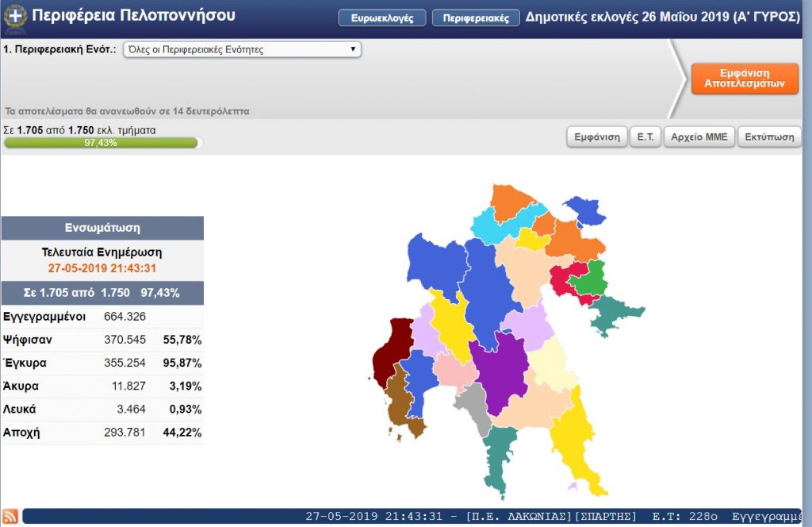Select the dark red municipality on map
This screenshot has height=527, width=812.
(392, 349)
